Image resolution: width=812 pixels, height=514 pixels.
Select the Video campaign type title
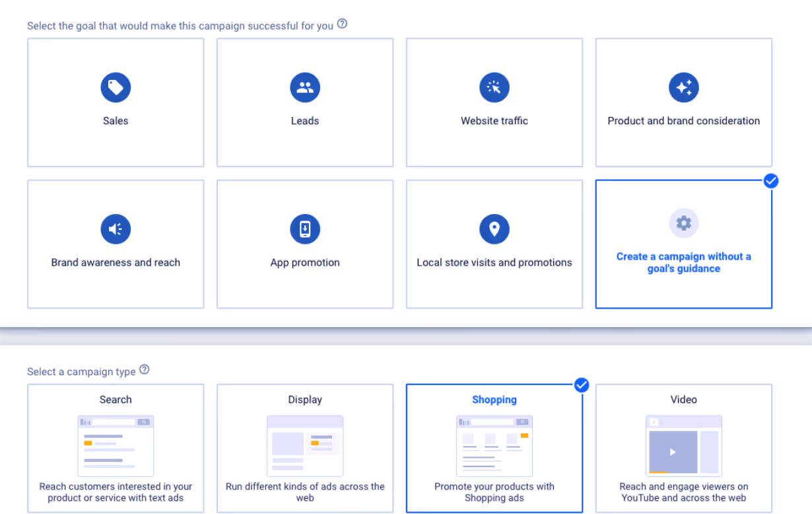684,400
